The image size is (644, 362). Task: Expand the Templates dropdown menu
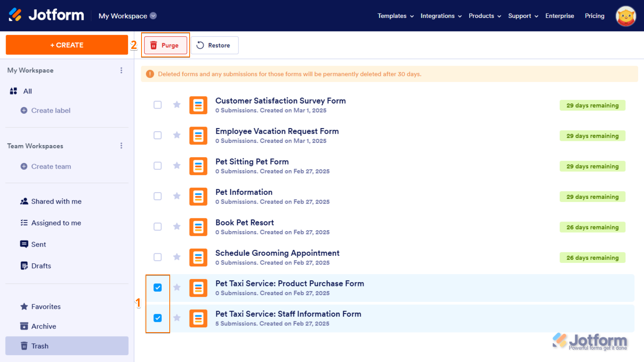[396, 16]
